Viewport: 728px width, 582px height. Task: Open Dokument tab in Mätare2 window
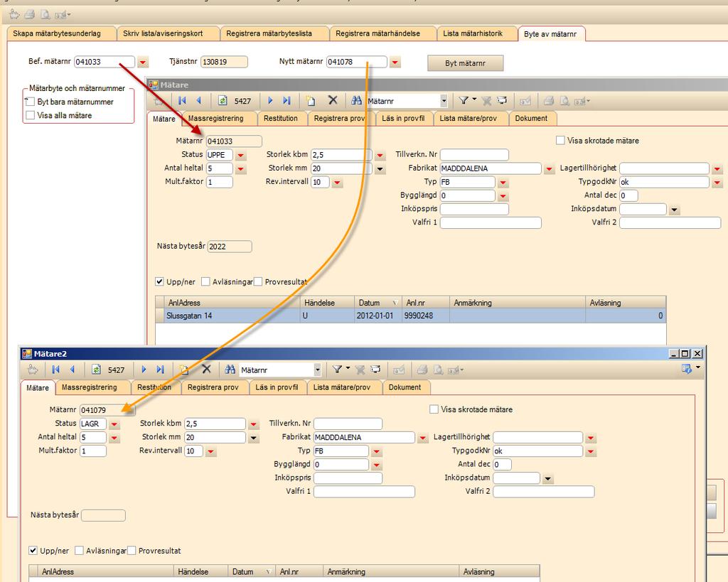pyautogui.click(x=406, y=387)
